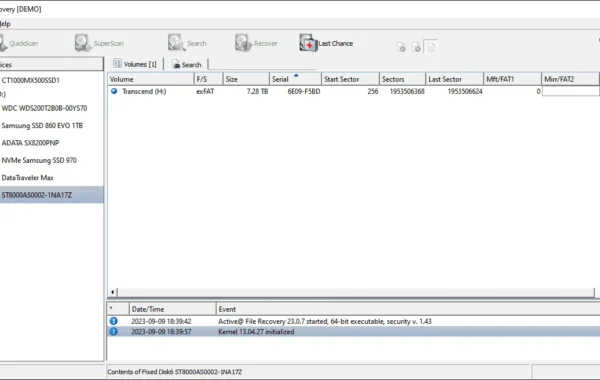Click the first small document icon in toolbar
The height and width of the screenshot is (380, 600).
coord(401,47)
